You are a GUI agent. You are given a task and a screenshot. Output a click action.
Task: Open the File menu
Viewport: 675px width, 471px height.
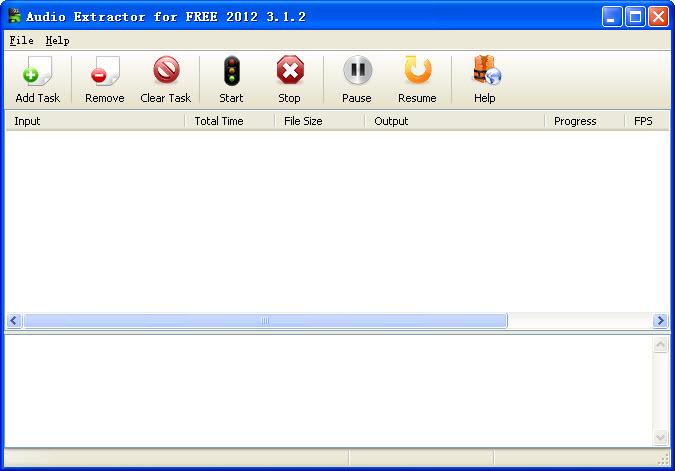(x=21, y=41)
